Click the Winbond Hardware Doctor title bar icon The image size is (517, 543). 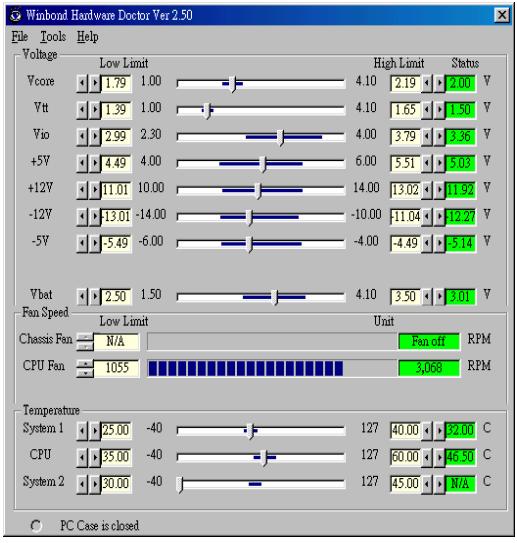[x=16, y=16]
